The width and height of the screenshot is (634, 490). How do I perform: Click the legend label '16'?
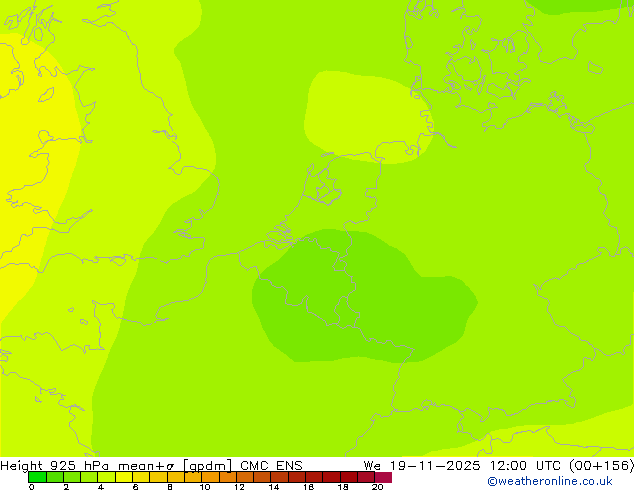pyautogui.click(x=309, y=487)
